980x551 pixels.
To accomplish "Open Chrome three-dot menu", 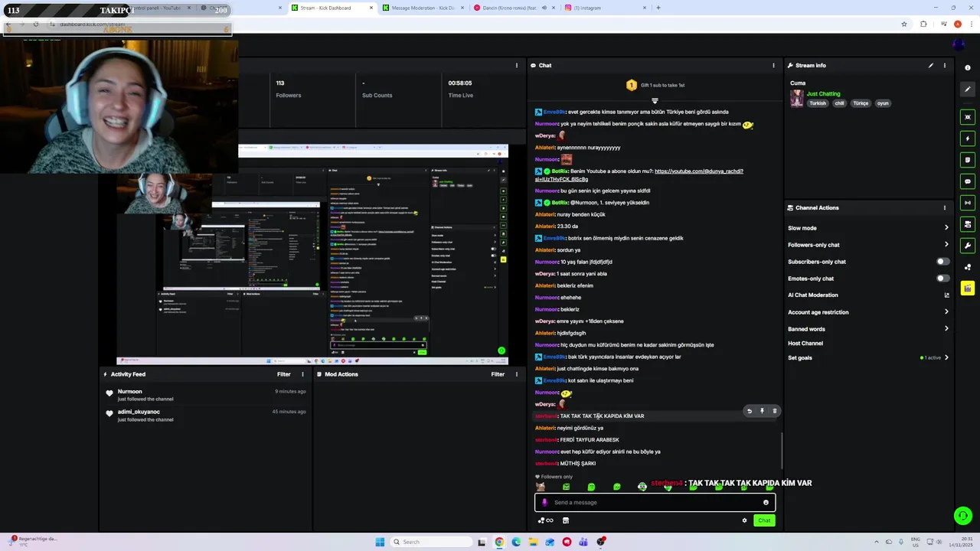I will (x=971, y=24).
